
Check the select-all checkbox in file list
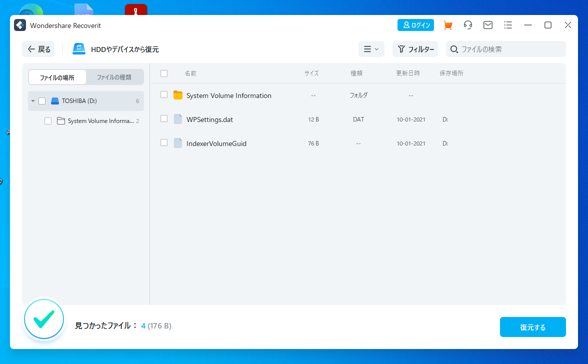coord(163,73)
